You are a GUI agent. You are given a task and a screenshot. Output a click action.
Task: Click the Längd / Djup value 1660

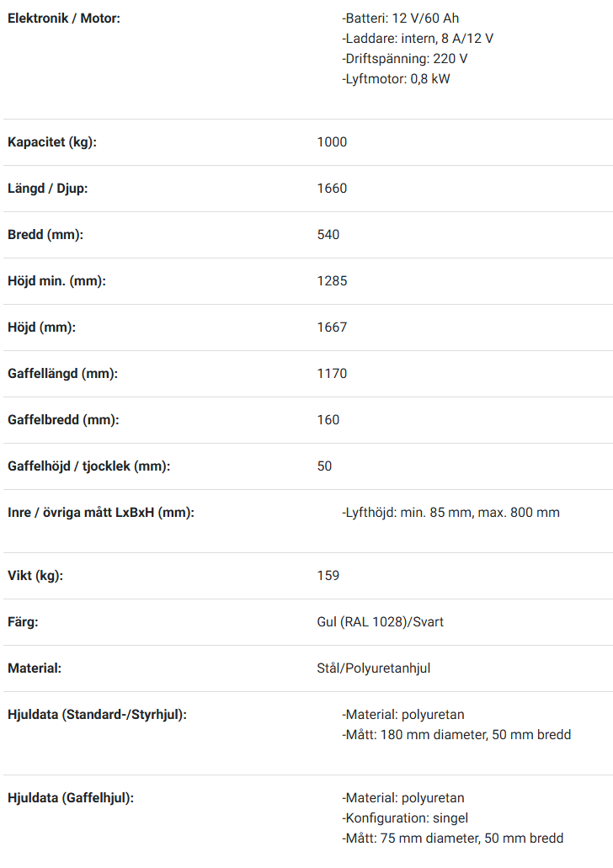(x=332, y=189)
